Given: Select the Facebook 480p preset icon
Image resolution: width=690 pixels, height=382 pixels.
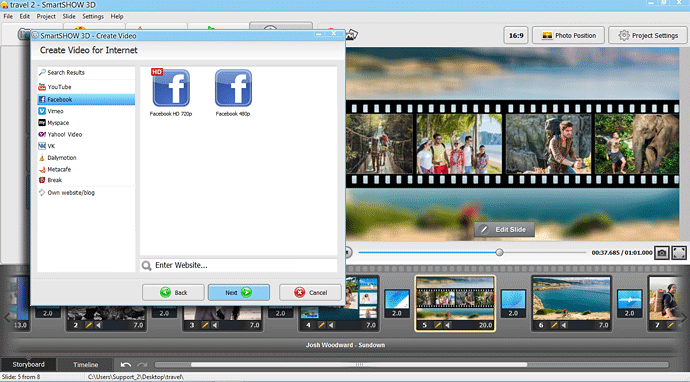Looking at the screenshot, I should coord(233,88).
